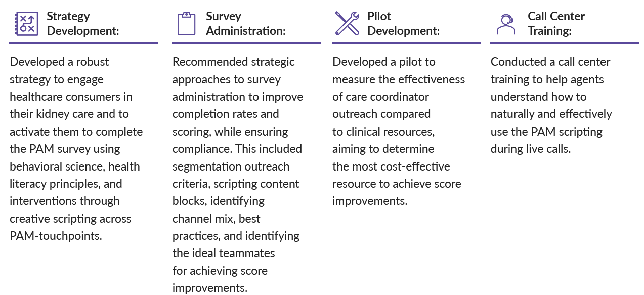Click the wrench and screwdriver icon

point(347,23)
